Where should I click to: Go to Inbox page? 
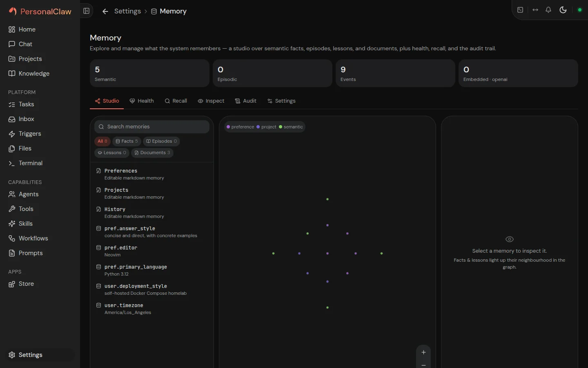tap(40, 119)
